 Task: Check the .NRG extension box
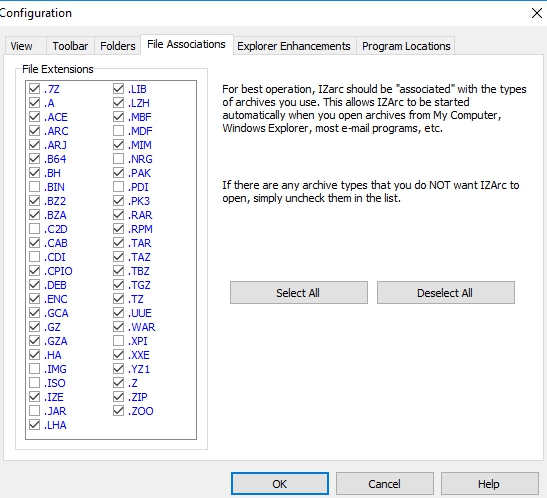(119, 159)
